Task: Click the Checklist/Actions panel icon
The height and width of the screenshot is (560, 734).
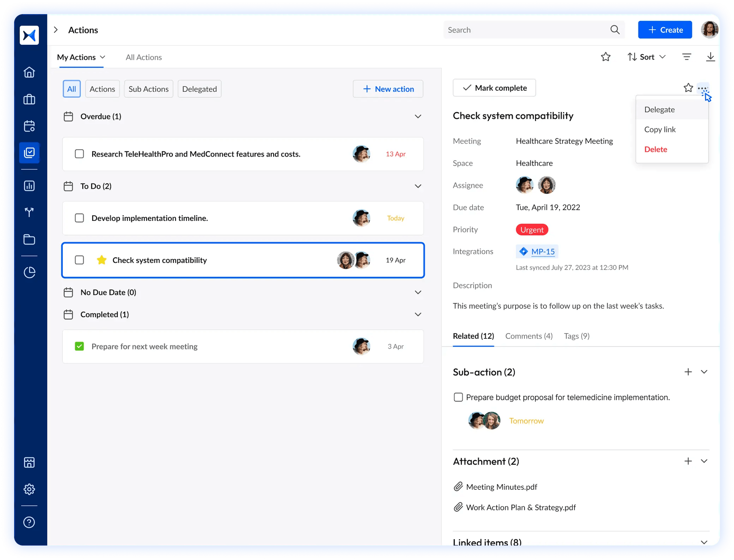Action: point(30,152)
